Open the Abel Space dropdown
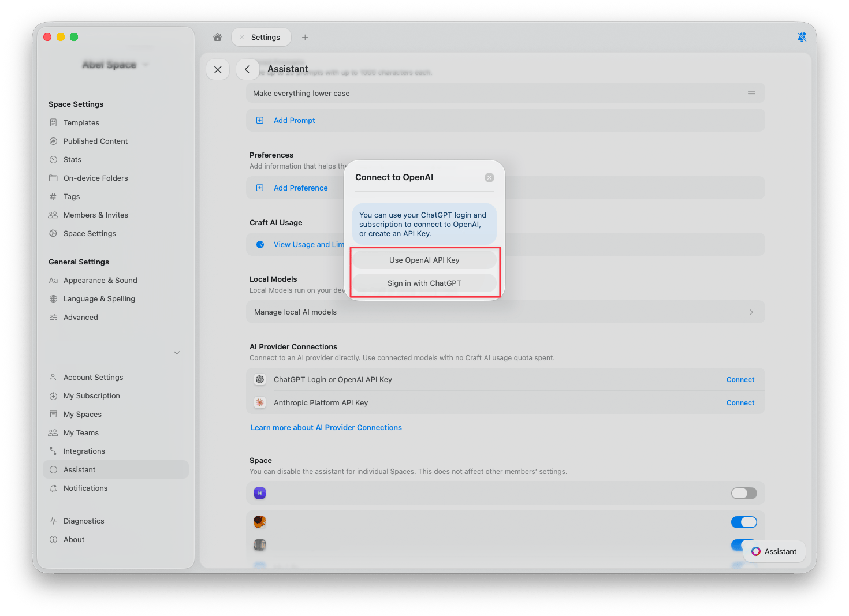Viewport: 849px width, 616px height. (x=115, y=65)
